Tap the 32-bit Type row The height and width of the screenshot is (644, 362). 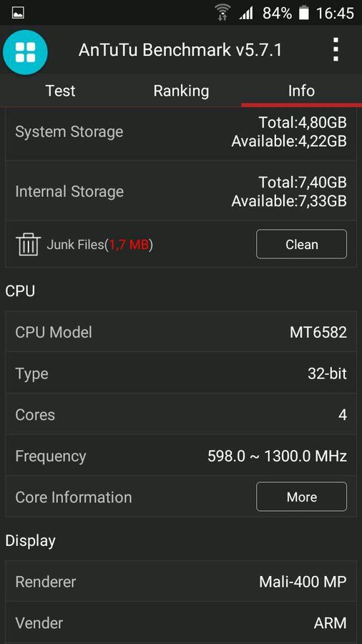(181, 374)
